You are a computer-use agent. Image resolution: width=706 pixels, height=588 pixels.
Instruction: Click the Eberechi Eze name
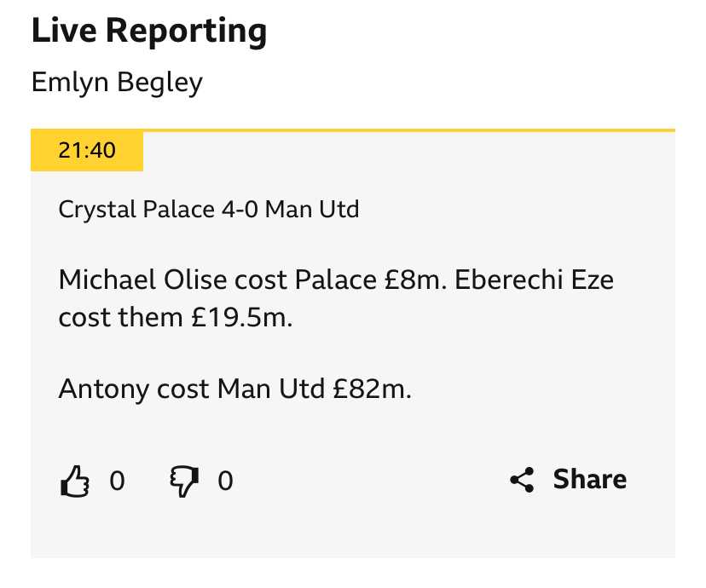click(x=534, y=280)
